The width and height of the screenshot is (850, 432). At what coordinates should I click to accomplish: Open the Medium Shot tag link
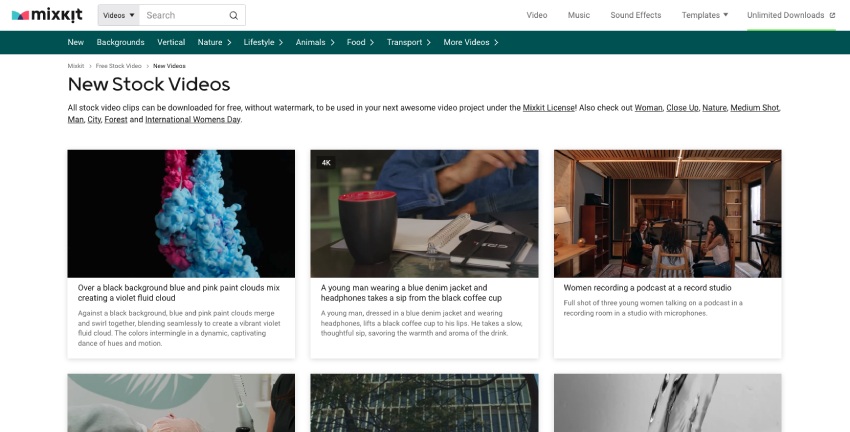pyautogui.click(x=755, y=108)
